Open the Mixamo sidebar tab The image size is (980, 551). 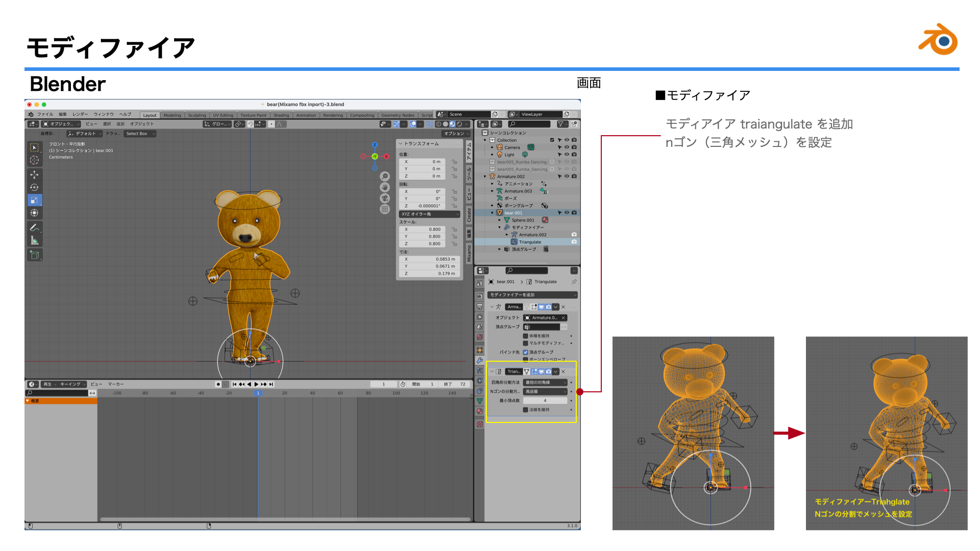coord(469,253)
